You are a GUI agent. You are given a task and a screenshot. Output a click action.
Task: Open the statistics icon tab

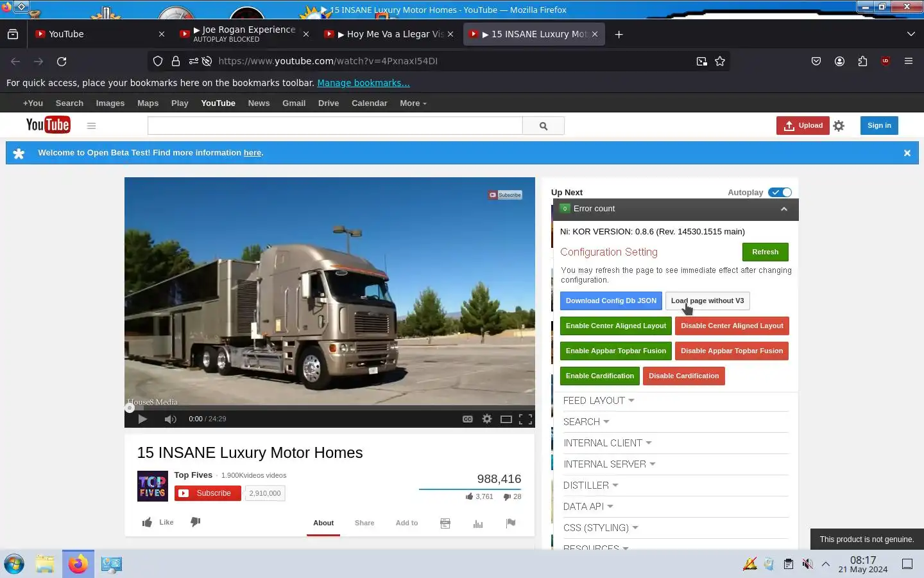[x=478, y=523]
